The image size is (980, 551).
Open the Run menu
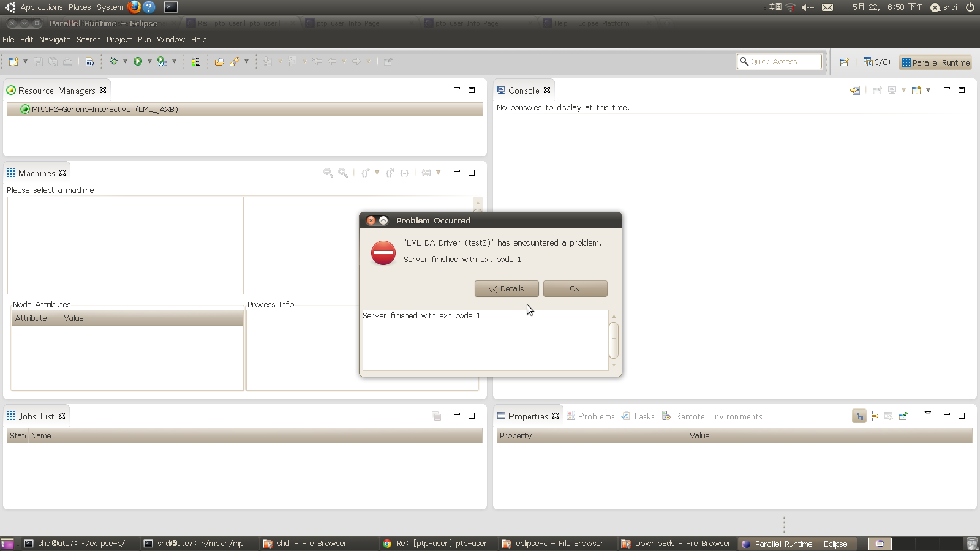point(144,39)
